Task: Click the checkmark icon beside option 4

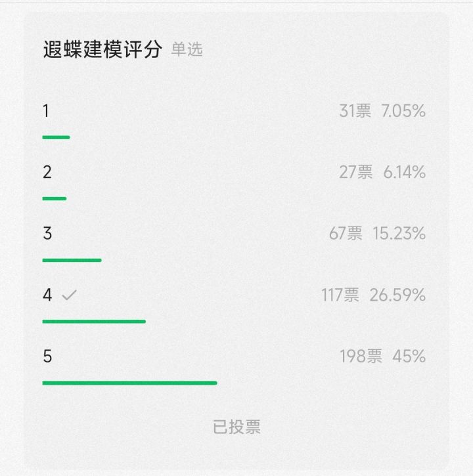Action: 69,295
